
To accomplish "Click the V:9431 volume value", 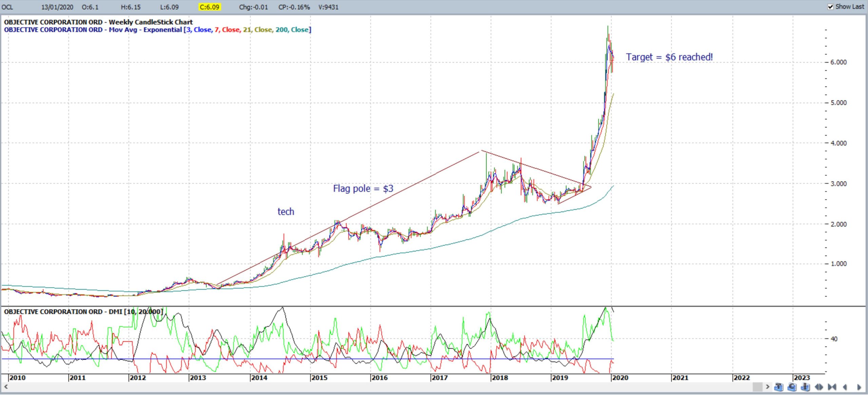I will pyautogui.click(x=328, y=7).
